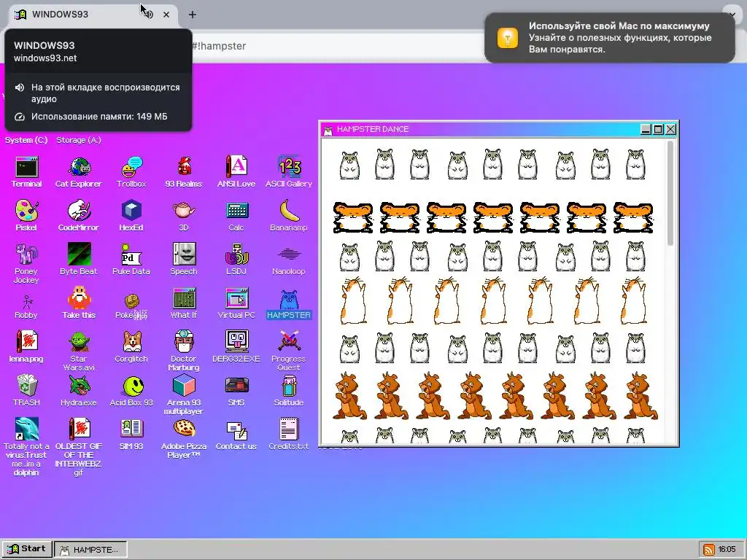Click the 16:05 taskbar clock
The width and height of the screenshot is (747, 560).
click(x=727, y=550)
